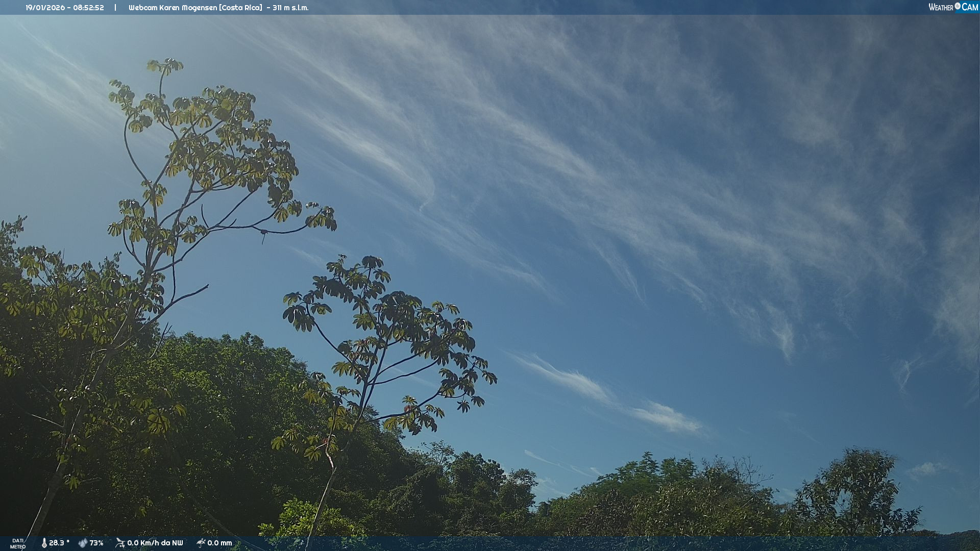Image resolution: width=980 pixels, height=551 pixels.
Task: Click the DATI METEO label
Action: [x=18, y=543]
